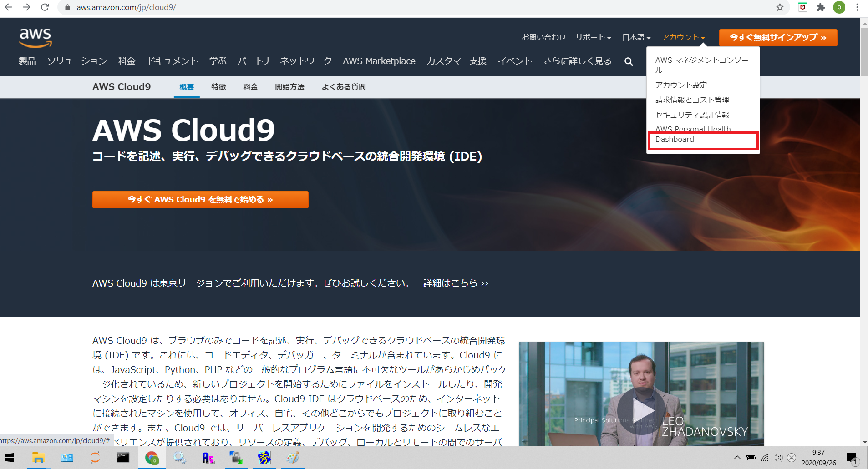This screenshot has width=868, height=469.
Task: Play the Leo Zhadanovsky video
Action: coord(641,411)
